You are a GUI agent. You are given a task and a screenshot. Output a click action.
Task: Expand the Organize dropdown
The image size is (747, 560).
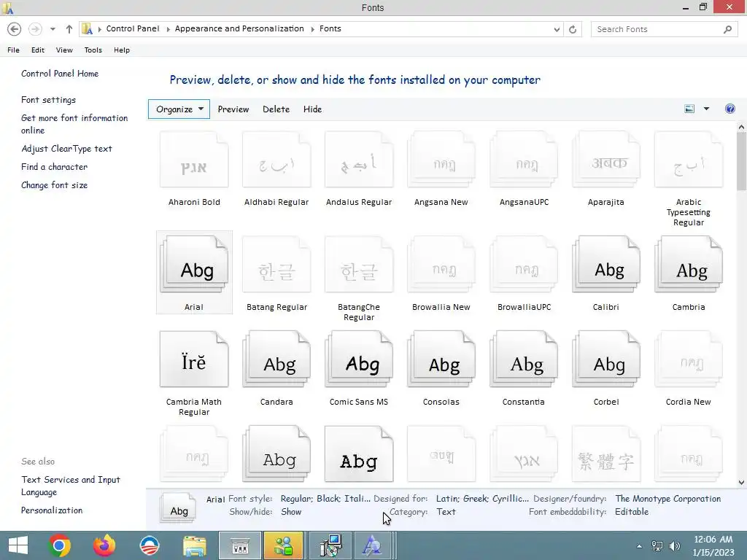[179, 109]
